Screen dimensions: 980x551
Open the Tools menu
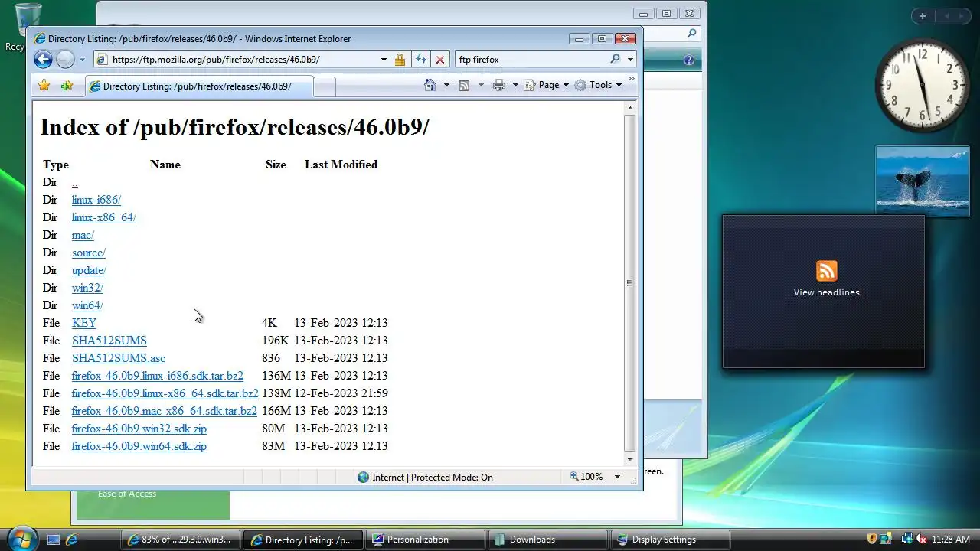(x=598, y=85)
